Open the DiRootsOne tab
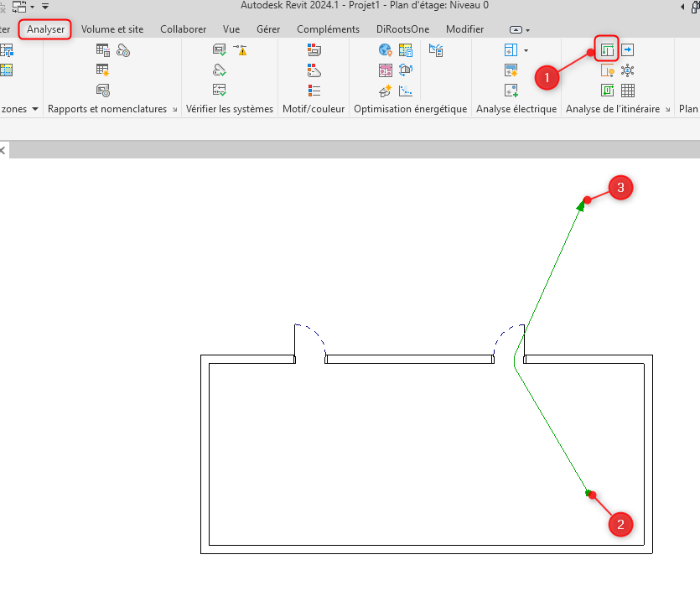Screen dimensions: 700x591 [402, 29]
